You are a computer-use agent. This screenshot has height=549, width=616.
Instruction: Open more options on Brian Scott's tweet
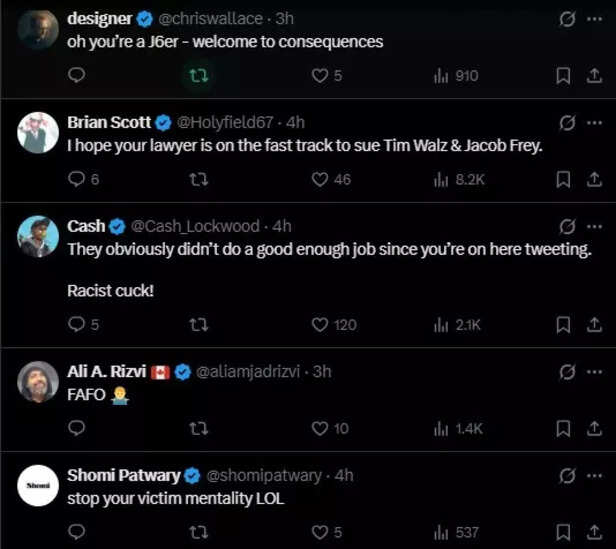tap(594, 122)
